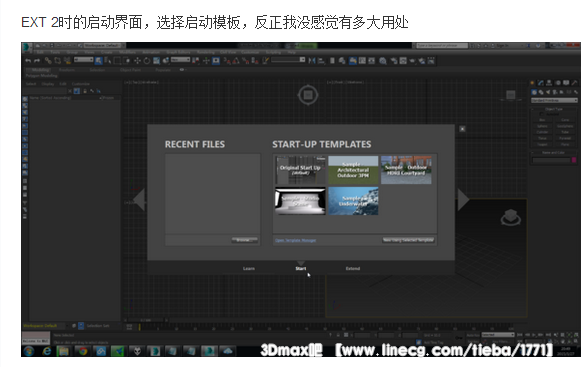Screen dimensions: 582x367
Task: Click the Cylinder primitive button
Action: point(542,132)
